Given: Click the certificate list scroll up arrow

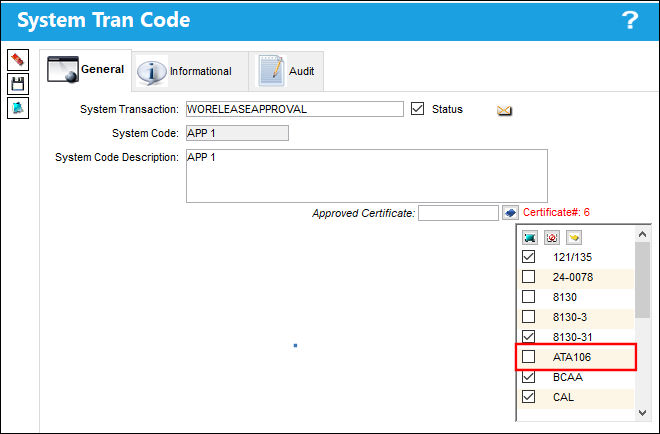Looking at the screenshot, I should [642, 234].
